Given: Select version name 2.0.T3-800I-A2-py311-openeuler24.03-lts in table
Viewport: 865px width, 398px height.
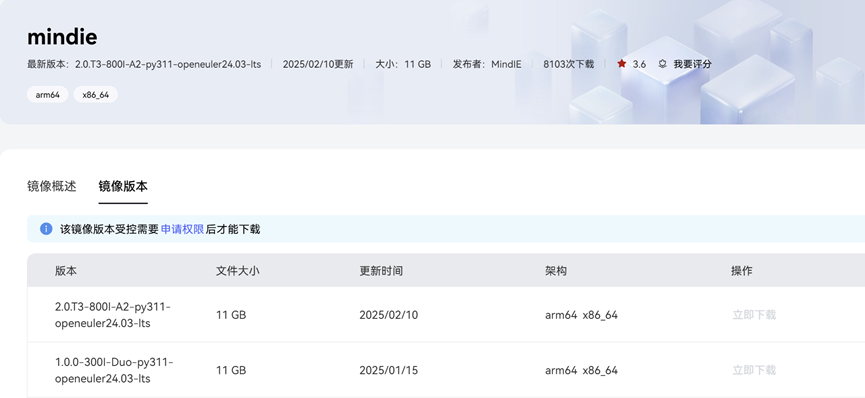Looking at the screenshot, I should (x=113, y=315).
